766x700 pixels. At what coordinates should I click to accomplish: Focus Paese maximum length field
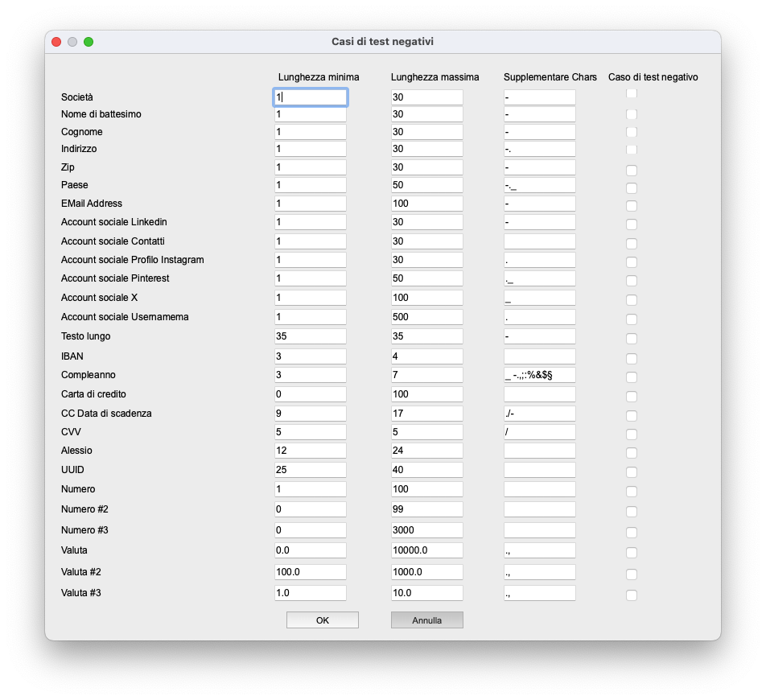pos(426,185)
